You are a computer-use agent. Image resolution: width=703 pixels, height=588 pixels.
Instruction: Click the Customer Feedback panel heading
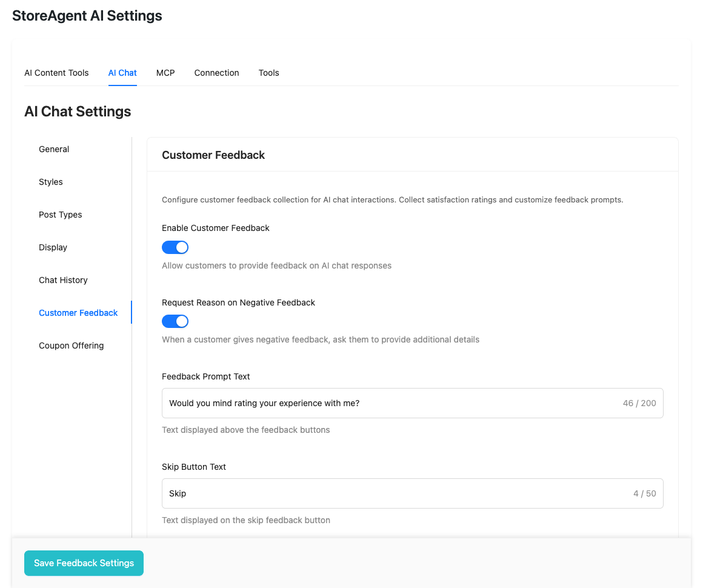(x=213, y=155)
